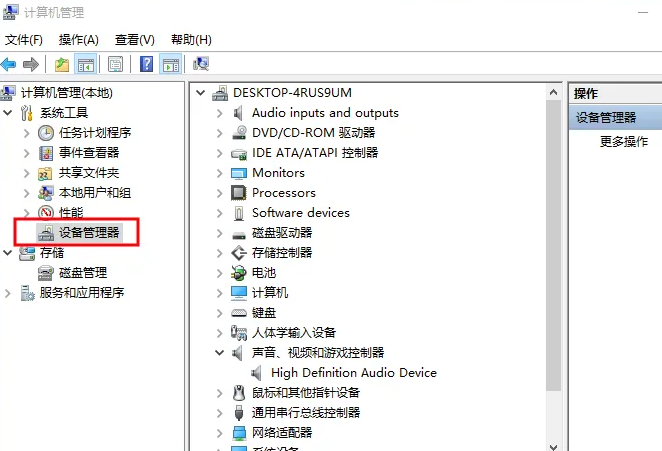Toggle the show/hide console tree button
Viewport: 662px width, 451px height.
point(86,65)
